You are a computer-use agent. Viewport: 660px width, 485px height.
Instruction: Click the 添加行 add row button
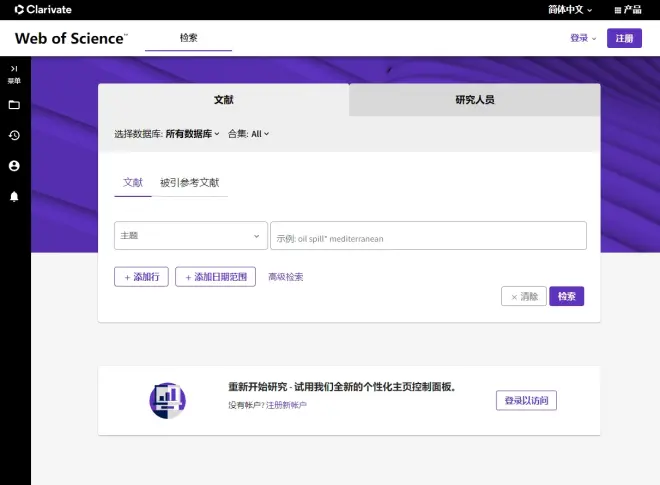pyautogui.click(x=141, y=277)
